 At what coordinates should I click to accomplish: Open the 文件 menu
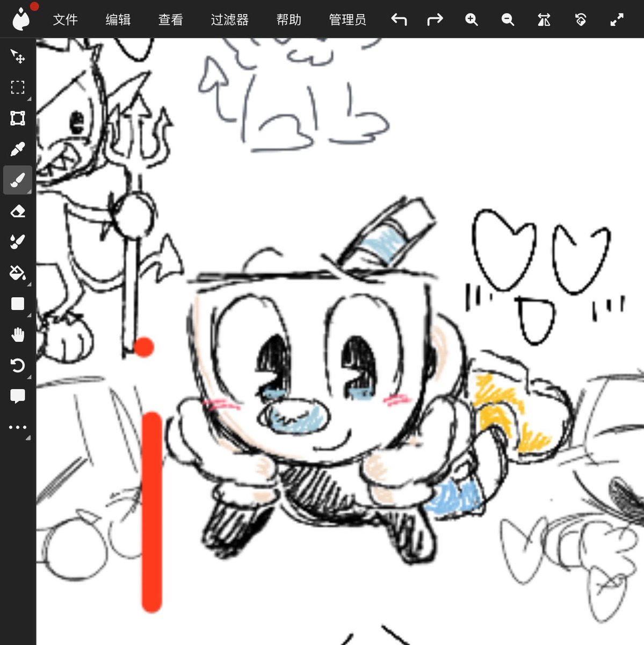[x=66, y=20]
